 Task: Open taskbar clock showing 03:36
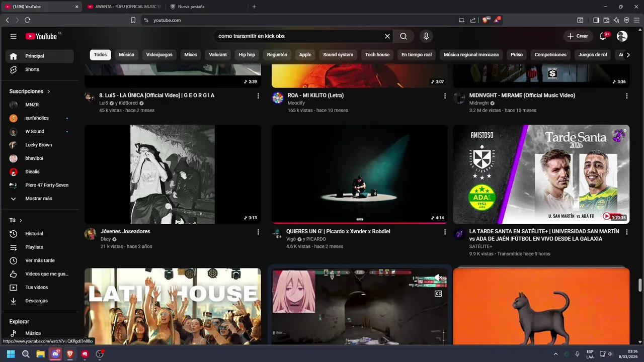(629, 354)
